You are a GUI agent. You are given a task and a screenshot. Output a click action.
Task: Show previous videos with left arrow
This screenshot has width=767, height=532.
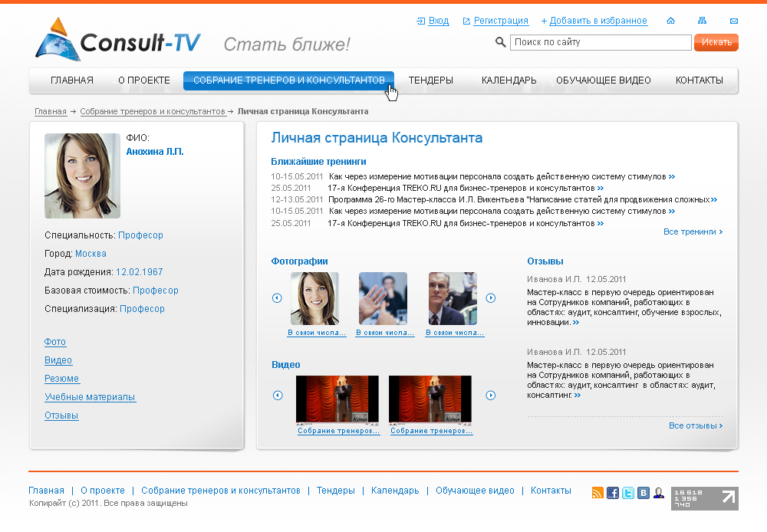(278, 395)
